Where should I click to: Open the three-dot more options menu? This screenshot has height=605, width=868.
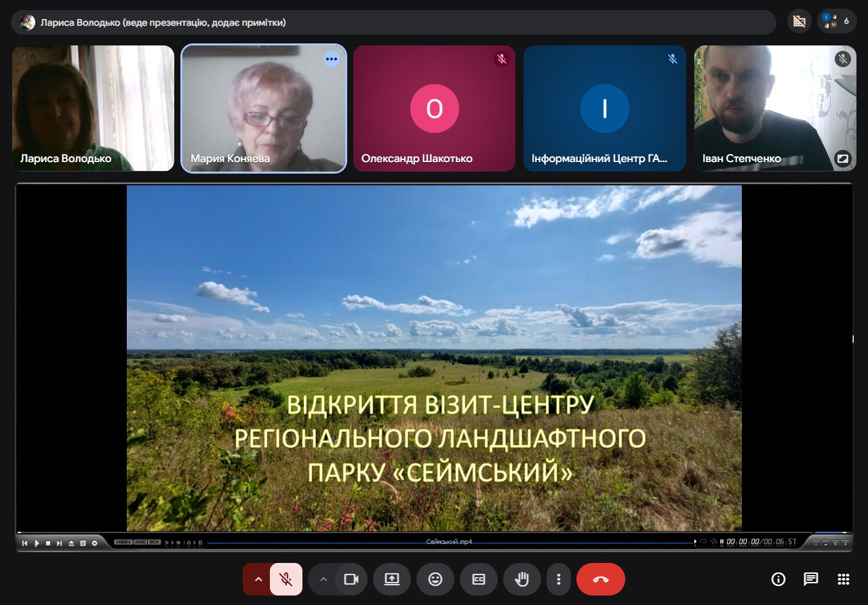coord(559,579)
